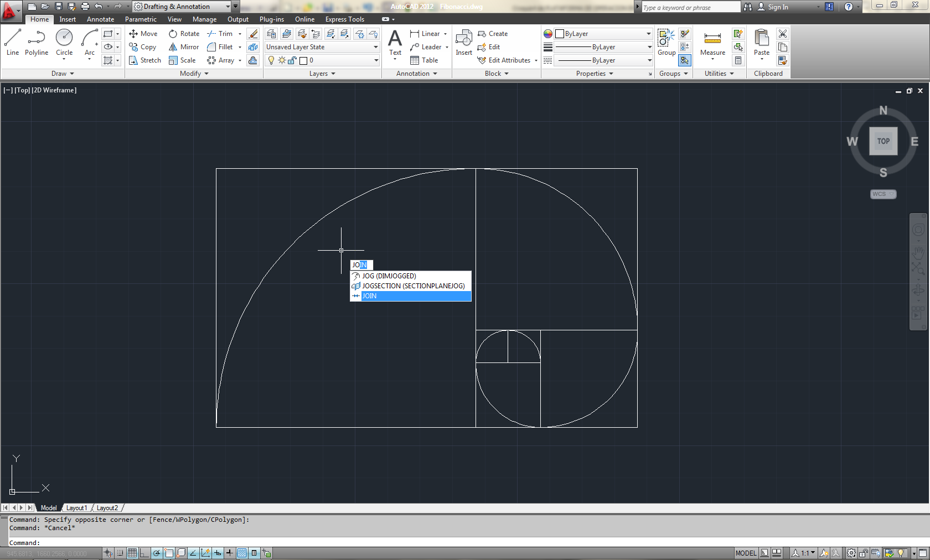Click the TOP face of the ViewCube
This screenshot has height=560, width=930.
[x=883, y=141]
